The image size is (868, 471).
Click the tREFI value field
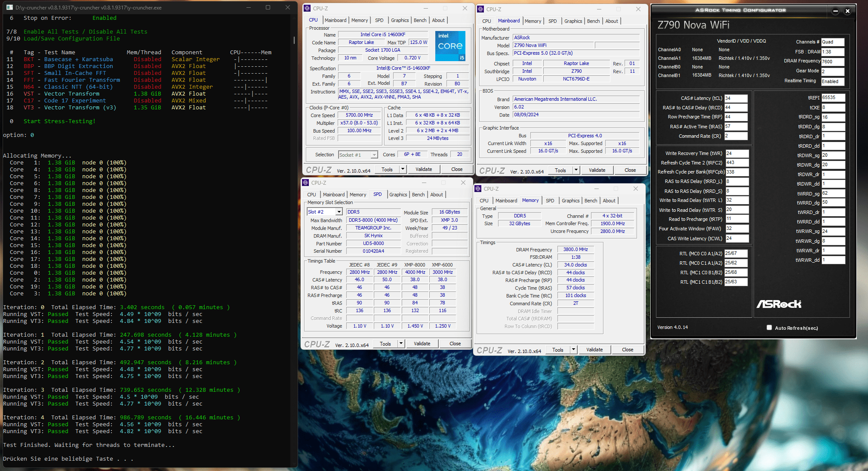pos(833,98)
